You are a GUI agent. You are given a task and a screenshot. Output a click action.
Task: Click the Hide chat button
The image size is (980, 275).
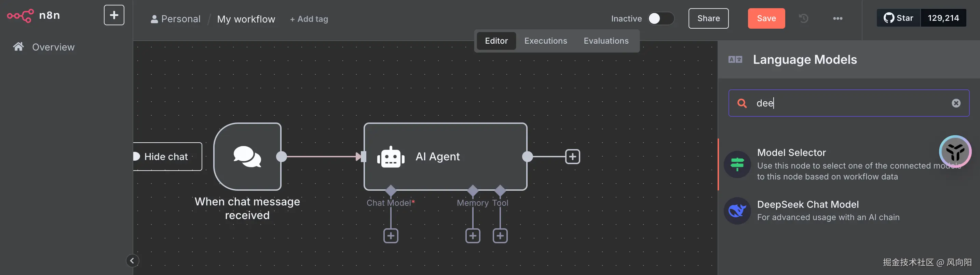click(167, 157)
